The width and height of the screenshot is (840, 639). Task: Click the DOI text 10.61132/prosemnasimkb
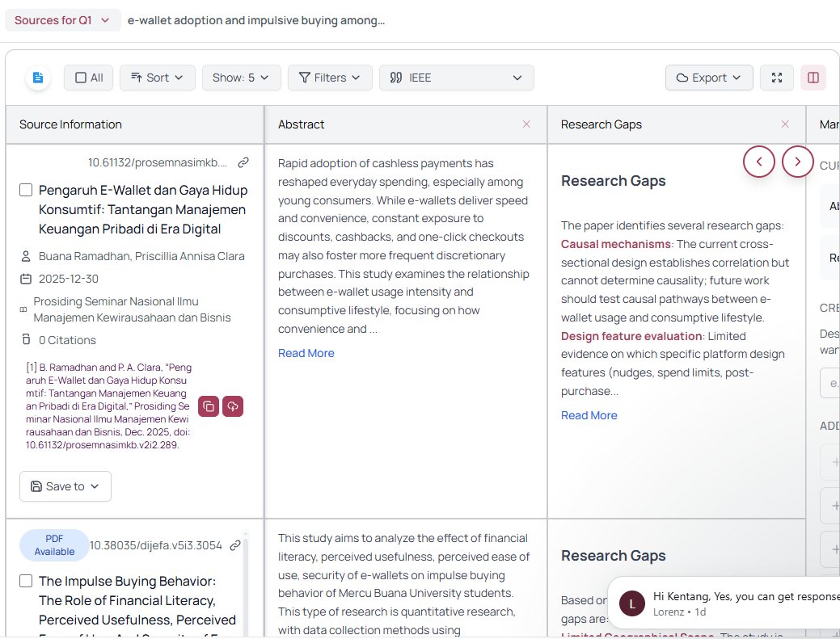pyautogui.click(x=158, y=162)
